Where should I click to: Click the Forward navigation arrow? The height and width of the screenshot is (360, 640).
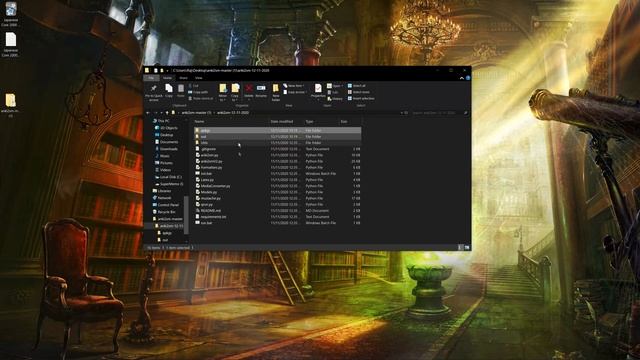[x=155, y=113]
